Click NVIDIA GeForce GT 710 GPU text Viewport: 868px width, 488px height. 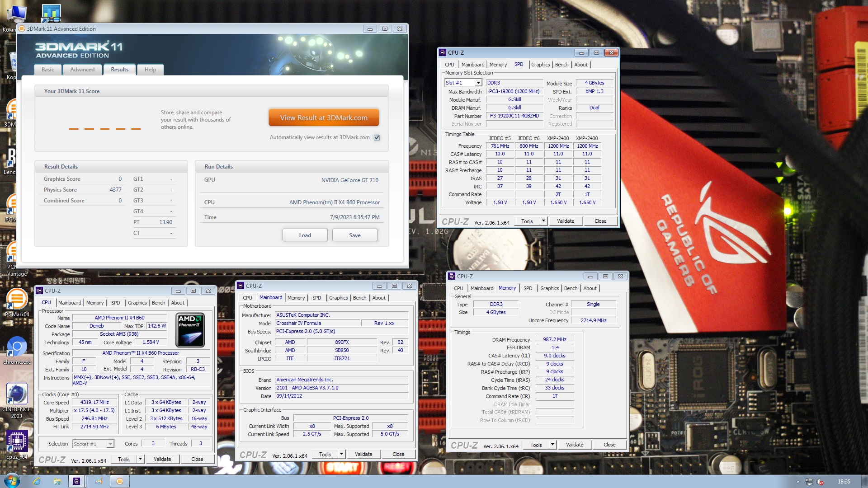click(x=349, y=180)
